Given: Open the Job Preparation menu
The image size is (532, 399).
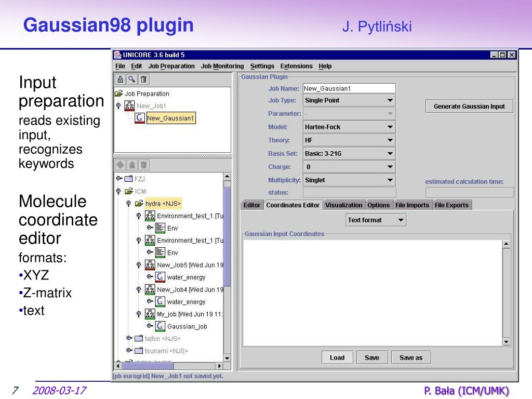Looking at the screenshot, I should (171, 66).
